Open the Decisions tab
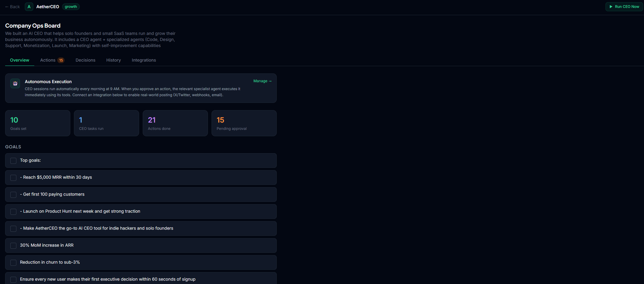This screenshot has width=644, height=284. [85, 60]
